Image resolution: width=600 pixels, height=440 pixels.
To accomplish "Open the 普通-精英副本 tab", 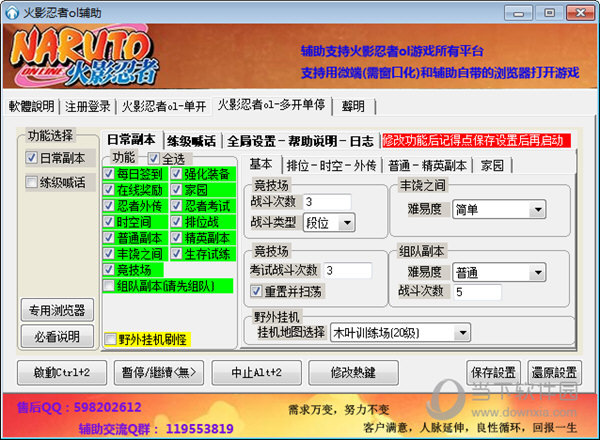I will point(427,166).
